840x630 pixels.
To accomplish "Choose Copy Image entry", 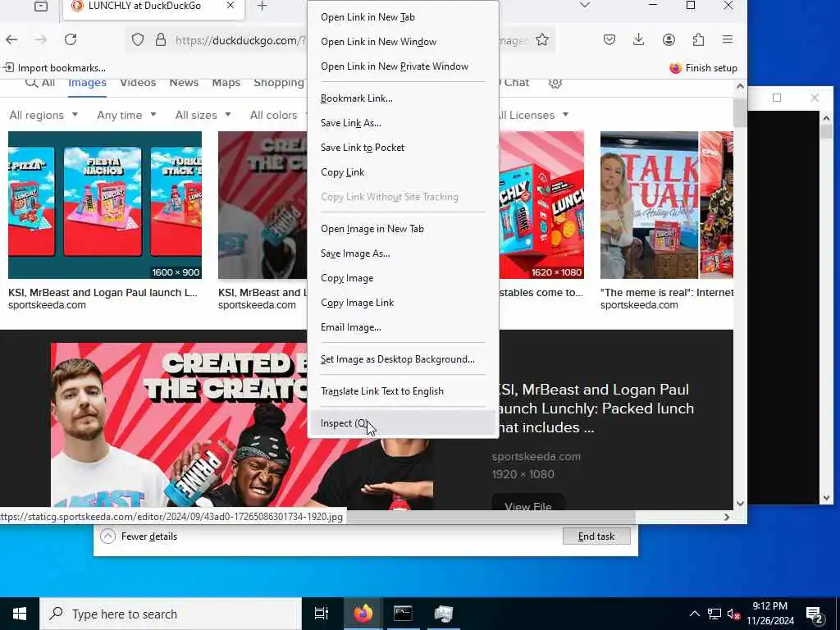I will [403, 278].
